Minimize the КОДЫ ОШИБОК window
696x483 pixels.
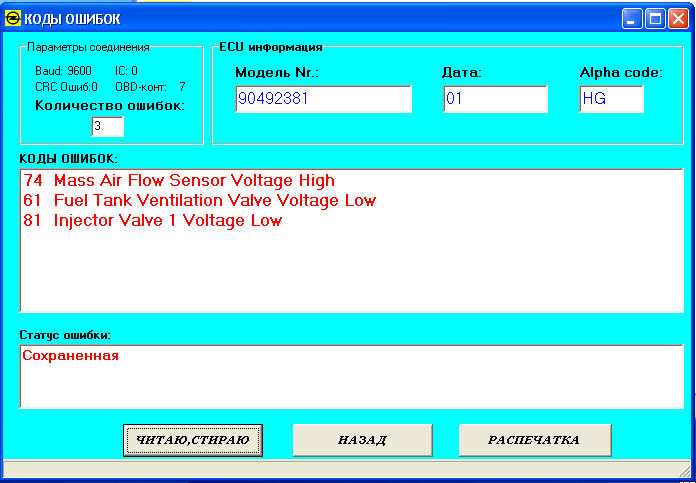click(x=631, y=19)
